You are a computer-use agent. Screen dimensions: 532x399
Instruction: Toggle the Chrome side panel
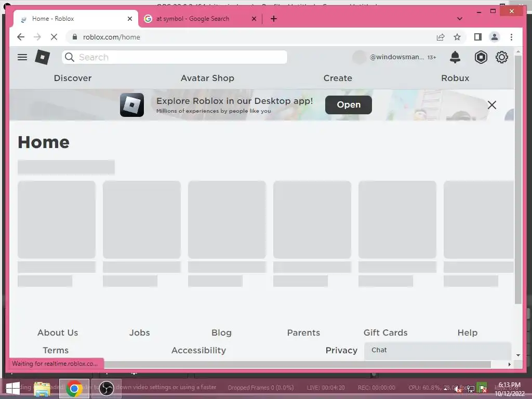tap(478, 37)
